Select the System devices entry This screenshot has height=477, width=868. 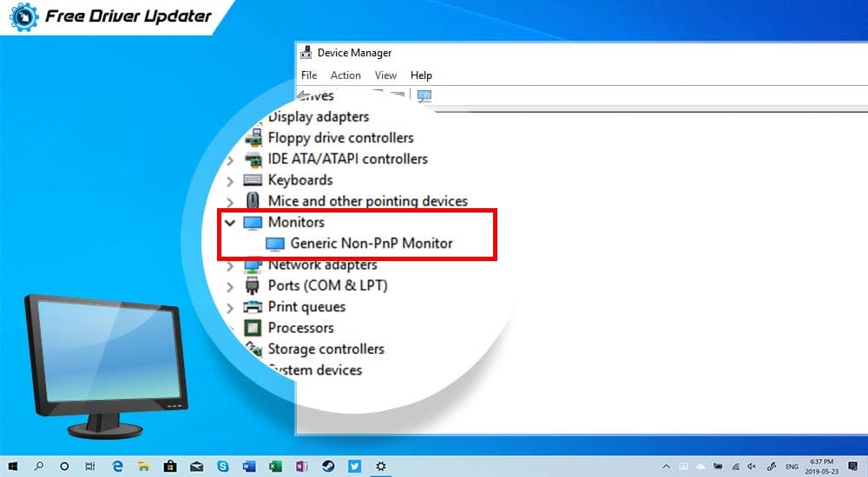pyautogui.click(x=316, y=369)
